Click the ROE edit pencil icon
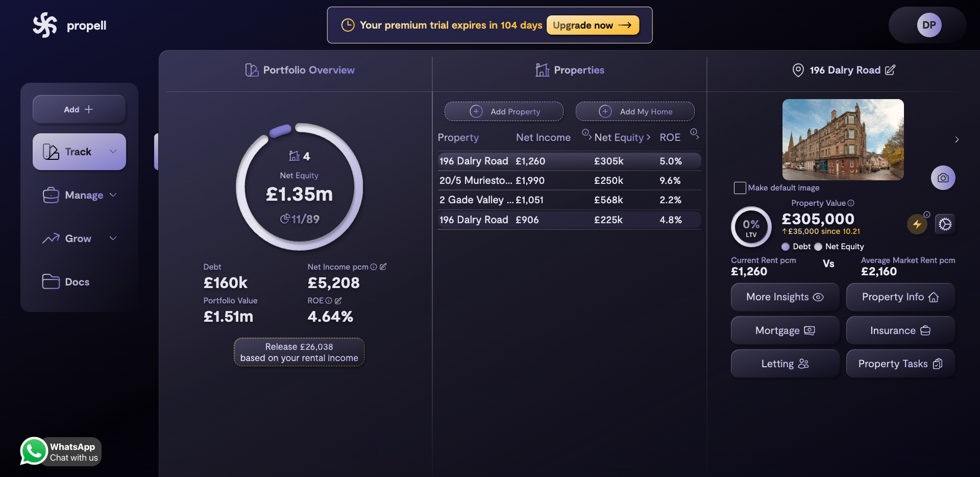Image resolution: width=980 pixels, height=477 pixels. coord(338,301)
